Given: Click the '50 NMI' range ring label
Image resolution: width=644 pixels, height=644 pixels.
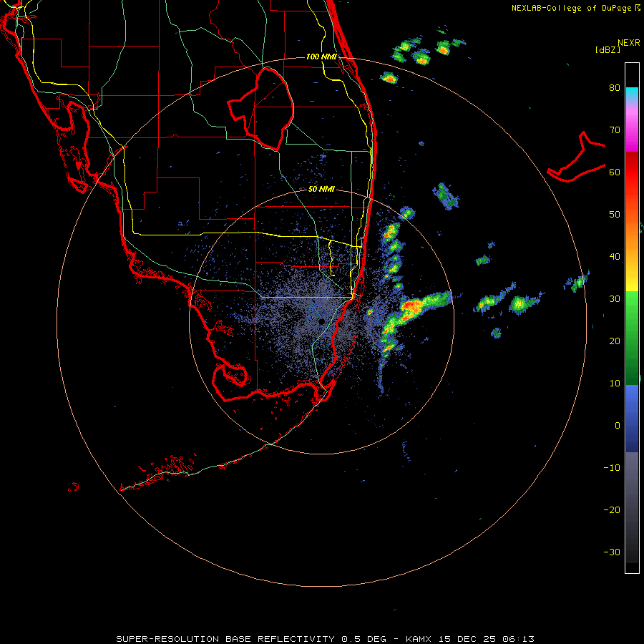Looking at the screenshot, I should [321, 190].
